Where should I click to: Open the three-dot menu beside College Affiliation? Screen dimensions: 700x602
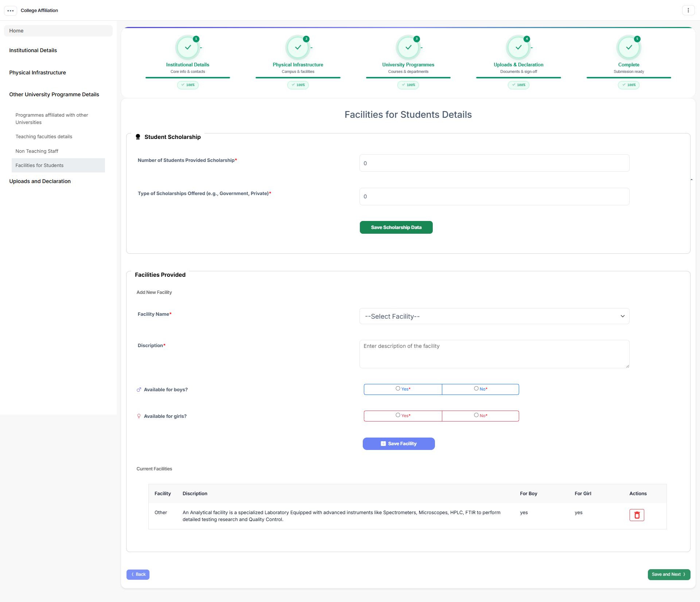point(11,11)
